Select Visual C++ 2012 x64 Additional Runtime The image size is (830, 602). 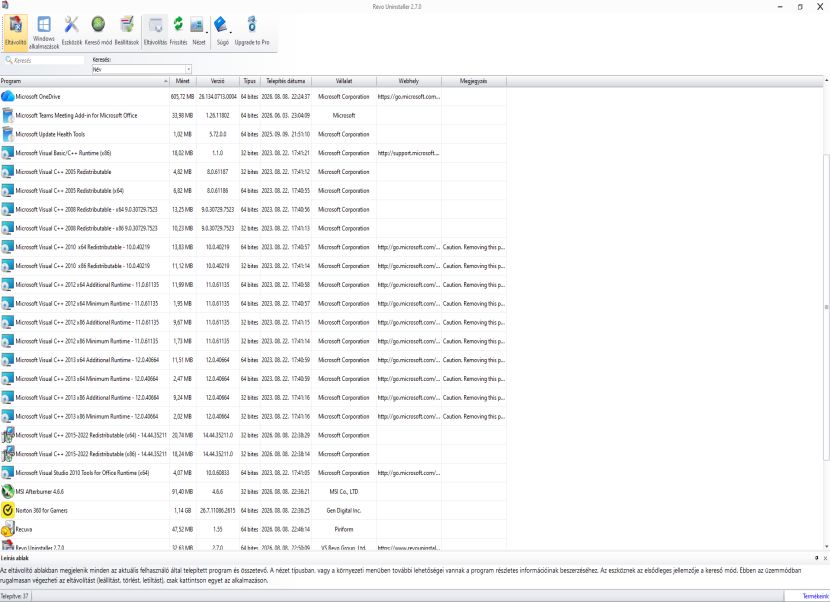253,284
